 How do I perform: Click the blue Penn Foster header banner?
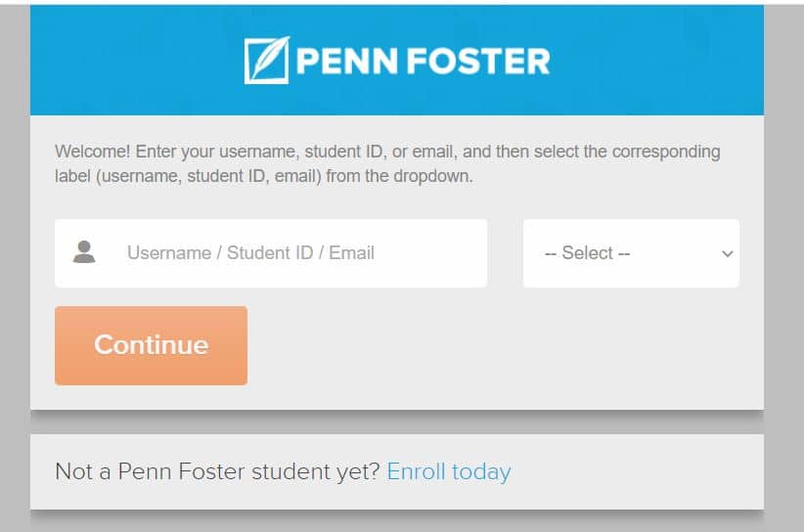click(397, 60)
